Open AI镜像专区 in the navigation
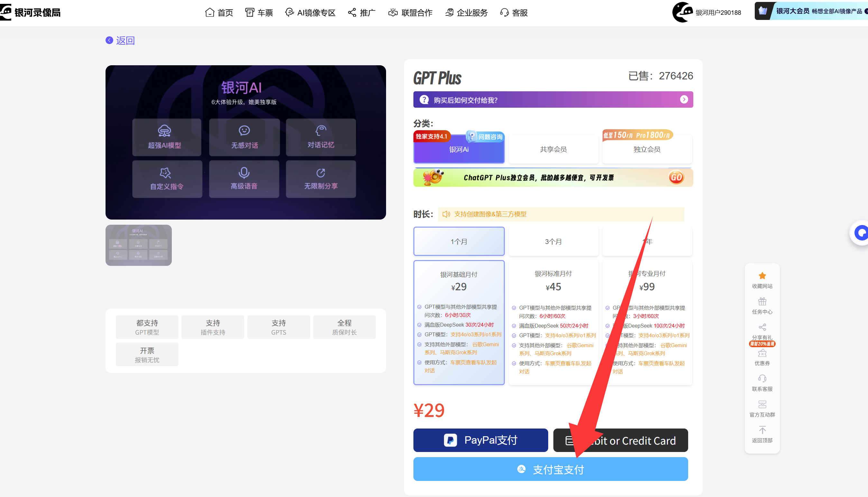The height and width of the screenshot is (497, 868). 310,13
